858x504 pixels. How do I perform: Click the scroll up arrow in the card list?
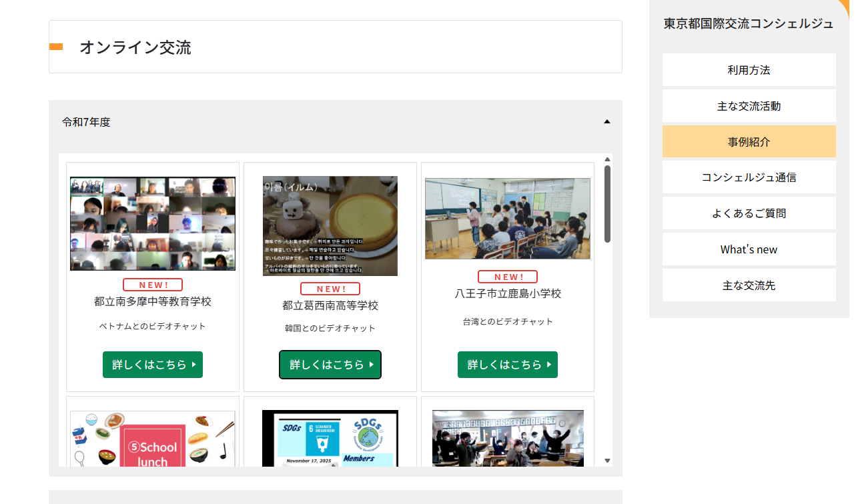tap(607, 159)
